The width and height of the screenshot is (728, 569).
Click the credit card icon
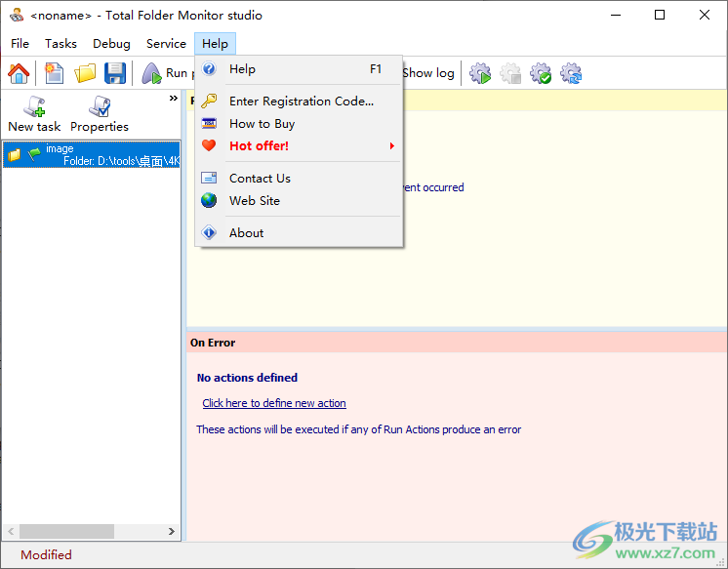point(209,124)
